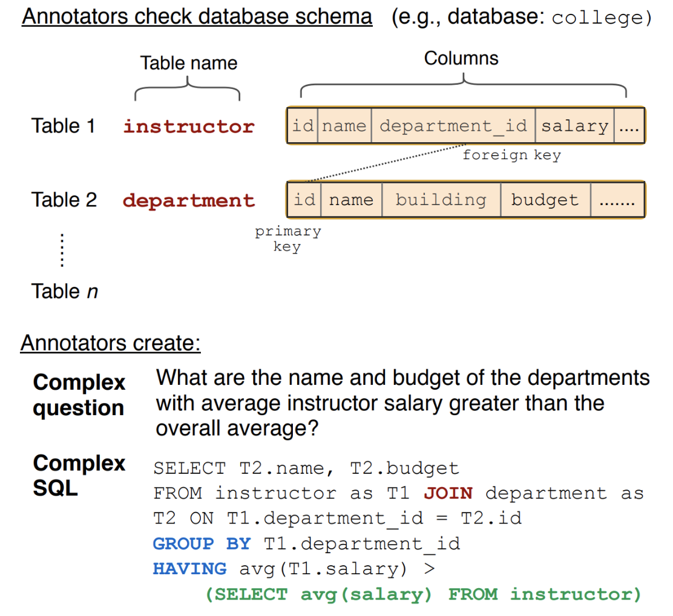Click the id column of department table
Viewport: 673px width, 616px height.
click(x=304, y=200)
